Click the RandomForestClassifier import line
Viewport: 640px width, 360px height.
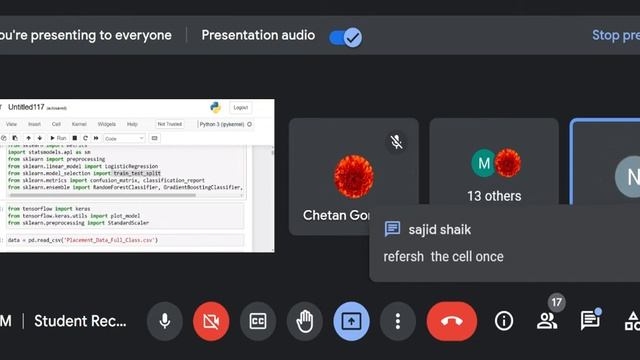[x=125, y=187]
